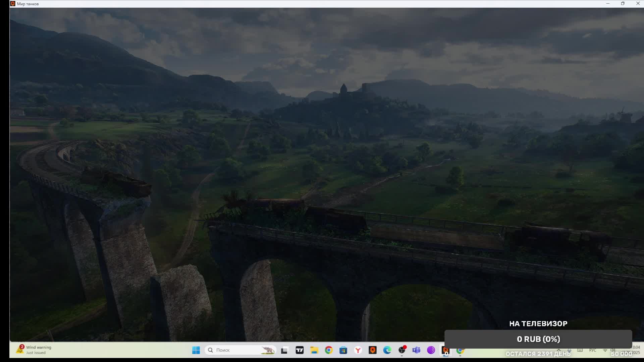Restore down the Мир танков window

pos(623,4)
